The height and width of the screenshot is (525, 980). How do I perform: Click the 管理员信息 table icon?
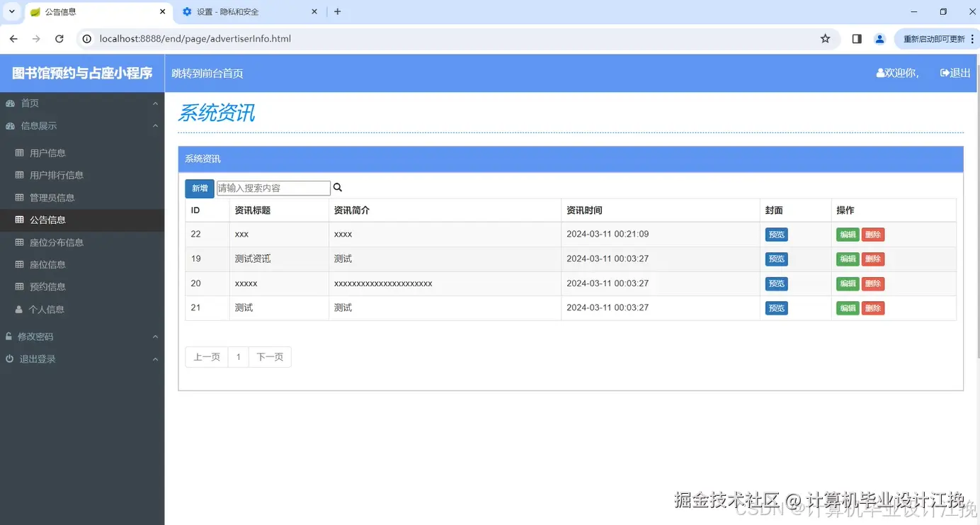pos(20,197)
